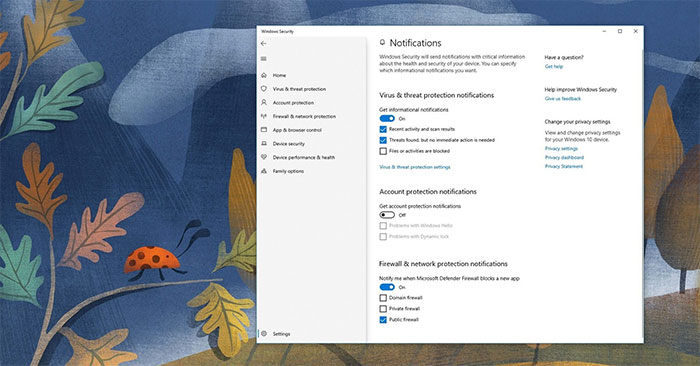
Task: Open Privacy dashboard link
Action: pos(564,158)
